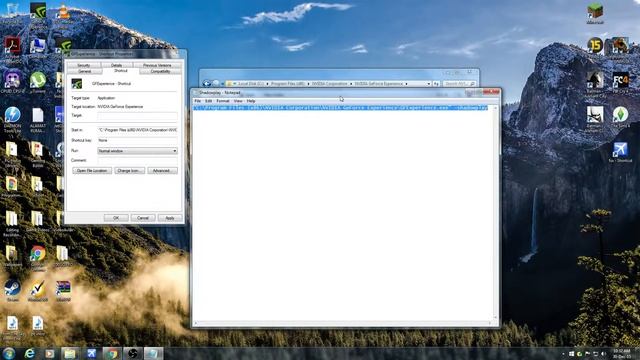The width and height of the screenshot is (640, 360).
Task: Select the Shortcut tab in Properties
Action: click(x=121, y=71)
